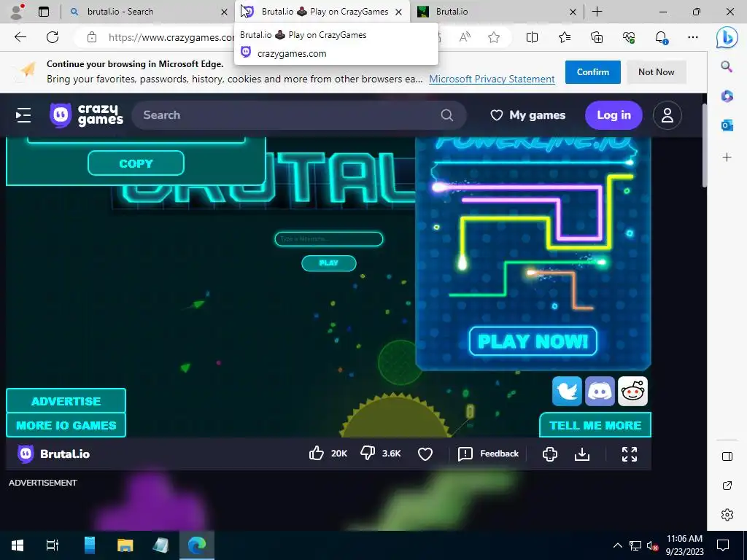Open the Microsoft 365 sidebar icon
The height and width of the screenshot is (560, 747).
tap(727, 96)
